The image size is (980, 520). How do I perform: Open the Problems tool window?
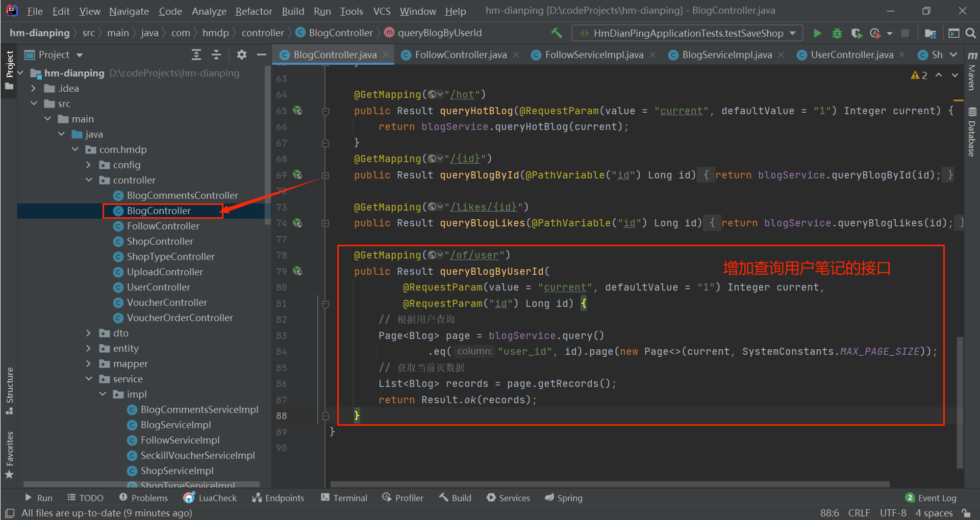(143, 498)
